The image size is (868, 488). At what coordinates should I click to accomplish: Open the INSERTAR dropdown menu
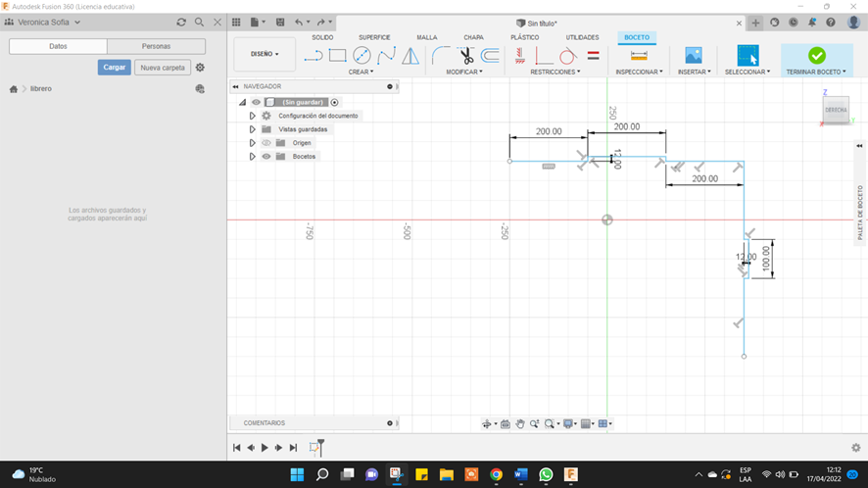click(695, 72)
